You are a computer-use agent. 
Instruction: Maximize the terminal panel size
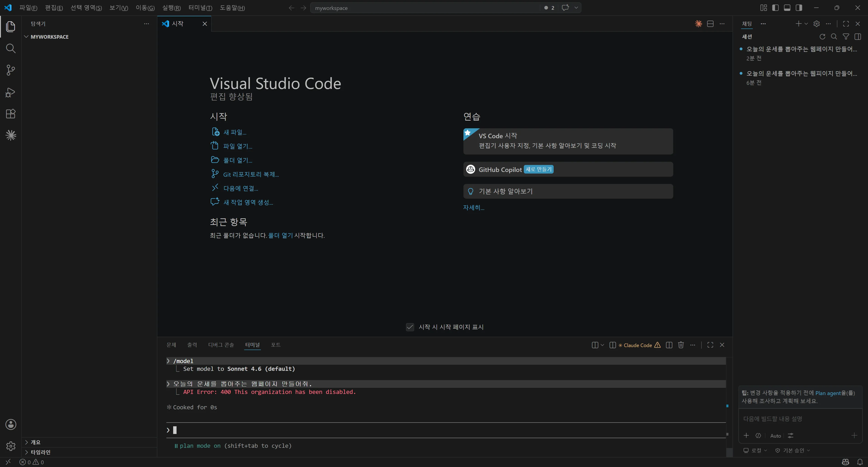tap(710, 345)
